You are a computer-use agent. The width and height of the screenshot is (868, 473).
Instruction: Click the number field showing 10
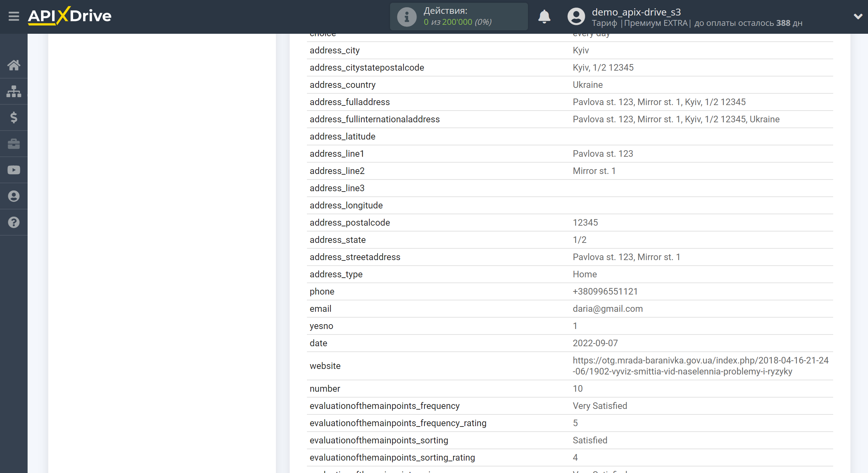pyautogui.click(x=577, y=389)
